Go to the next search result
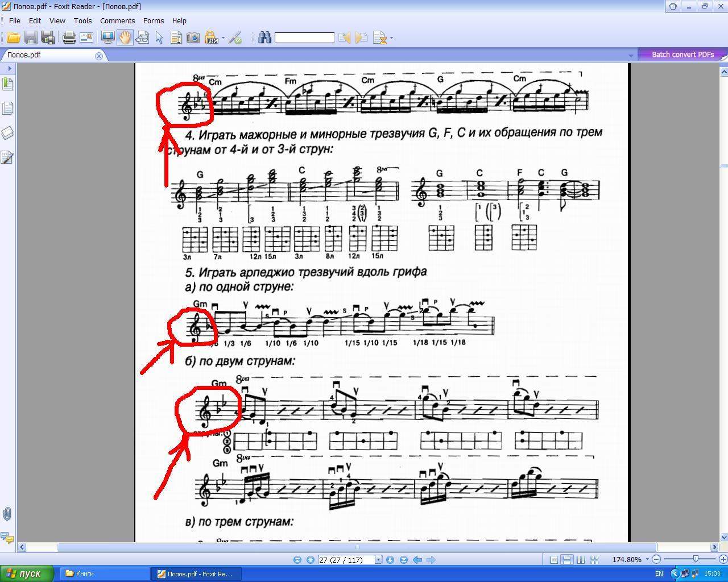The width and height of the screenshot is (728, 582). point(361,38)
